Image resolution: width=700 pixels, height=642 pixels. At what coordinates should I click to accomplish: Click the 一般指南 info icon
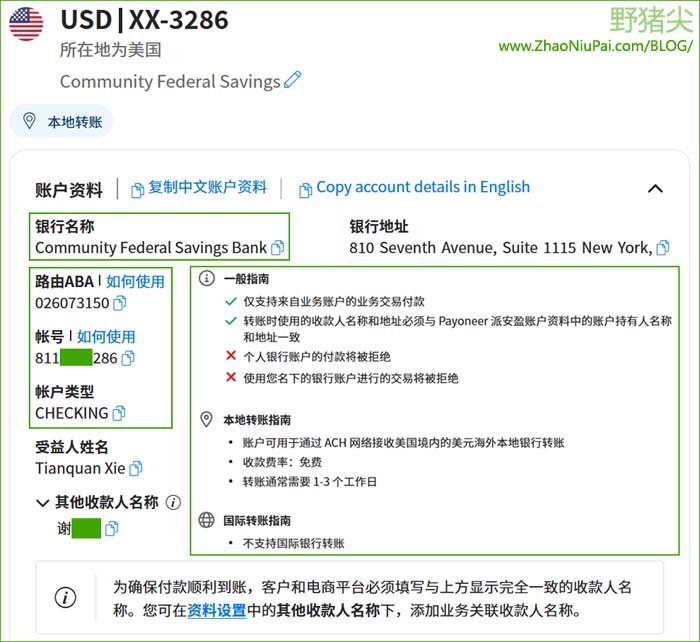[x=206, y=278]
